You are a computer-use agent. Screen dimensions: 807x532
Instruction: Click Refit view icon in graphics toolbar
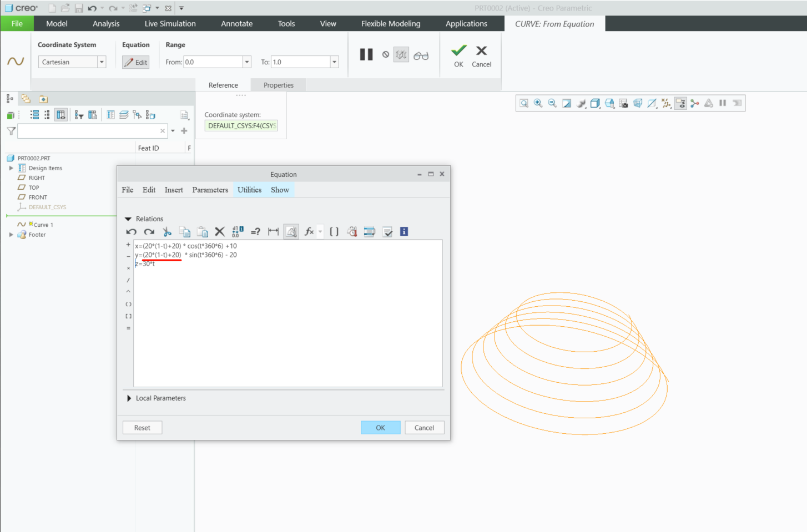[524, 103]
